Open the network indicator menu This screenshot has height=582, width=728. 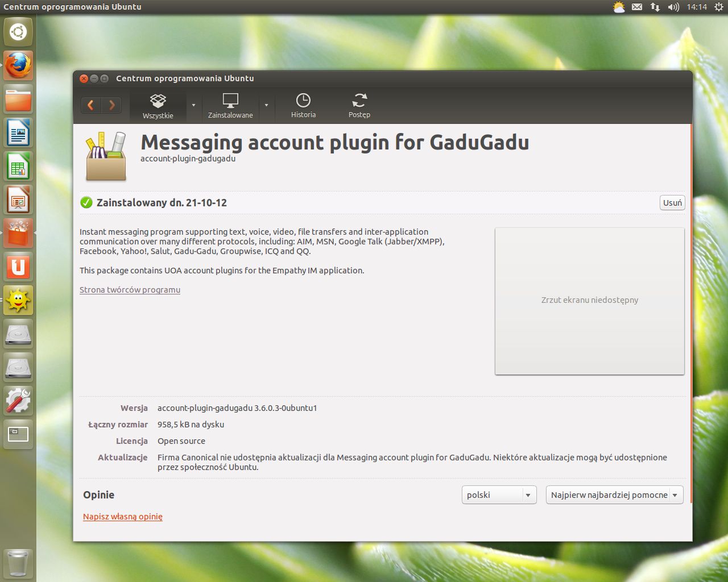(655, 7)
